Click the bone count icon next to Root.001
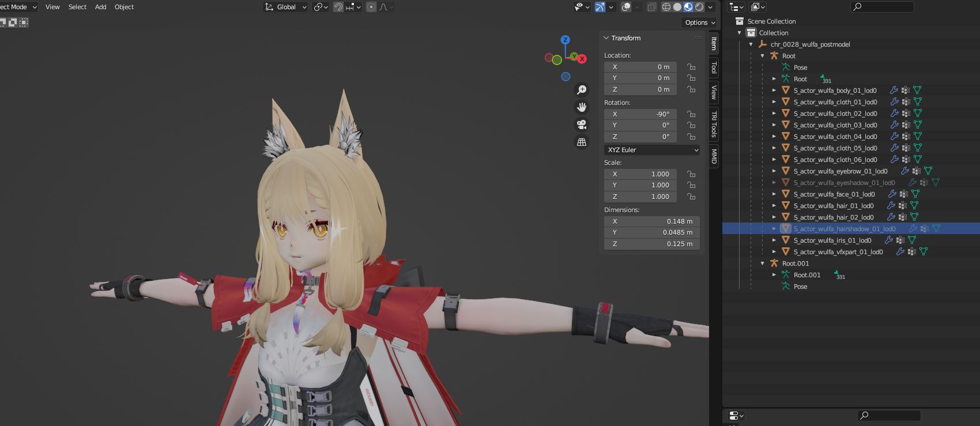 (x=839, y=275)
